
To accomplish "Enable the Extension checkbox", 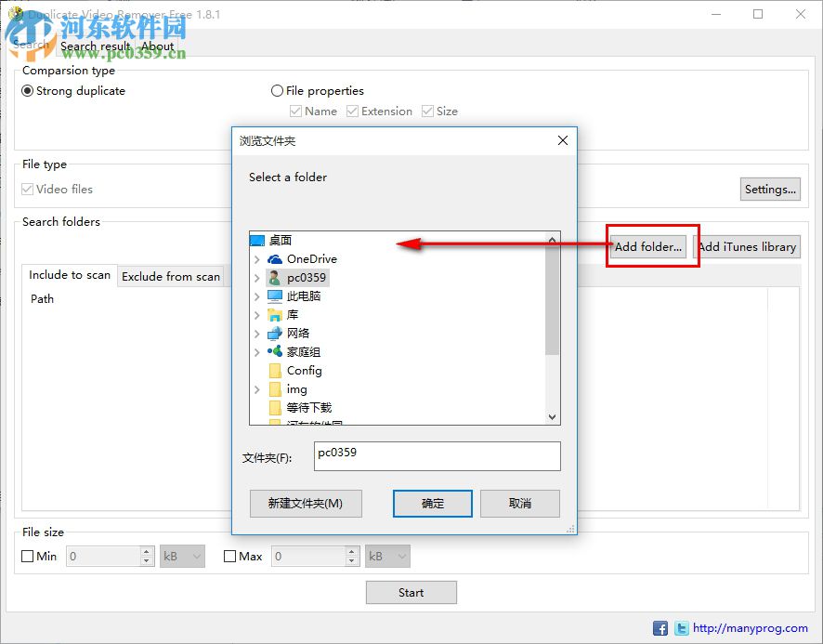I will 350,111.
